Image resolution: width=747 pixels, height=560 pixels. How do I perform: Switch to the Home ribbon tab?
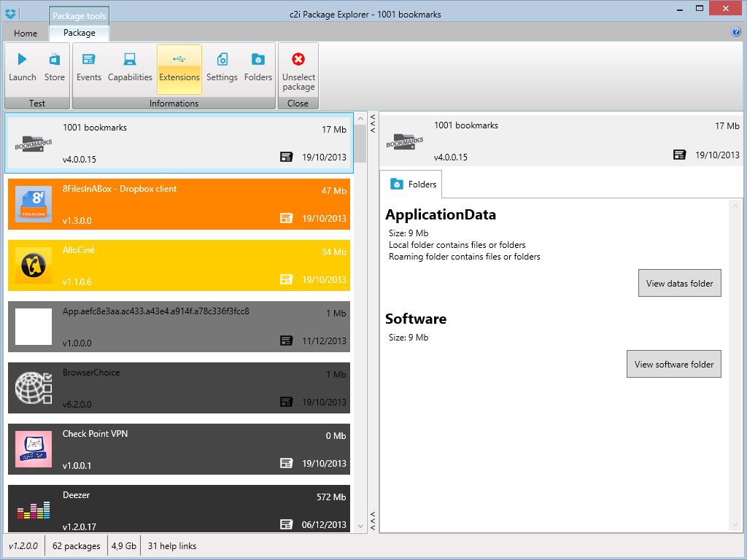point(26,34)
